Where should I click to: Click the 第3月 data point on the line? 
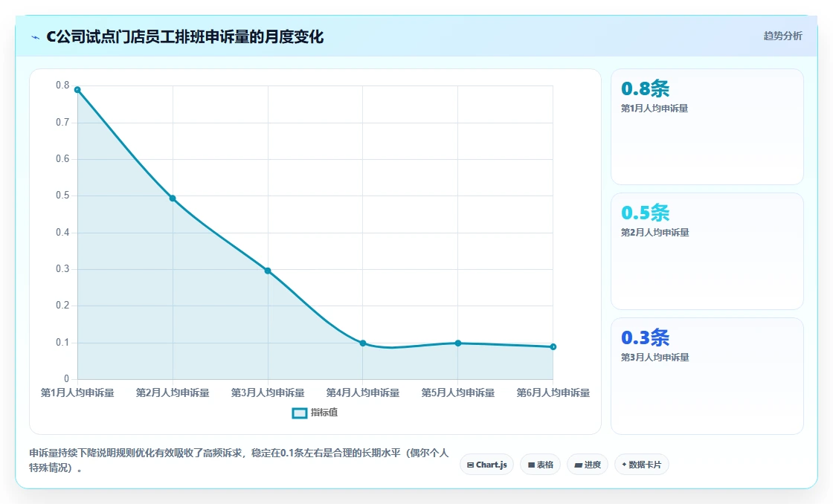pos(268,271)
